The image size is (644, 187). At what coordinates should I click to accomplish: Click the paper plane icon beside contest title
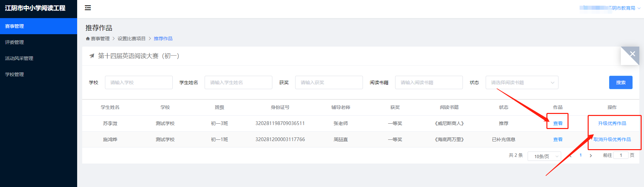pos(92,56)
